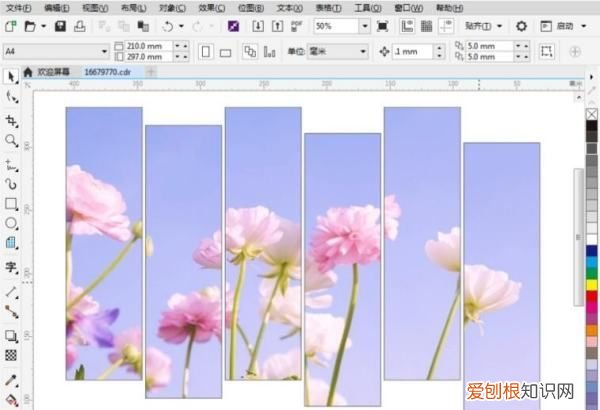Open the 工具 menu
This screenshot has width=600, height=410.
[368, 8]
